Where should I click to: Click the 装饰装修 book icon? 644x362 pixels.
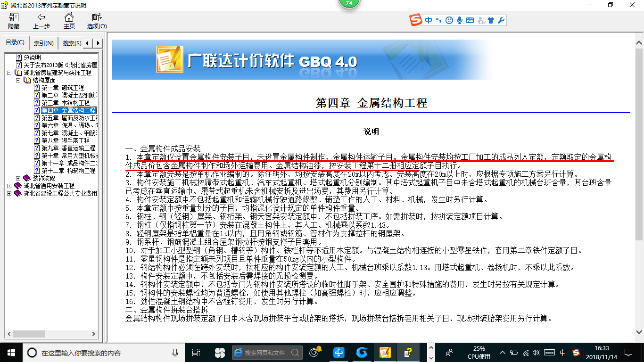pyautogui.click(x=26, y=178)
